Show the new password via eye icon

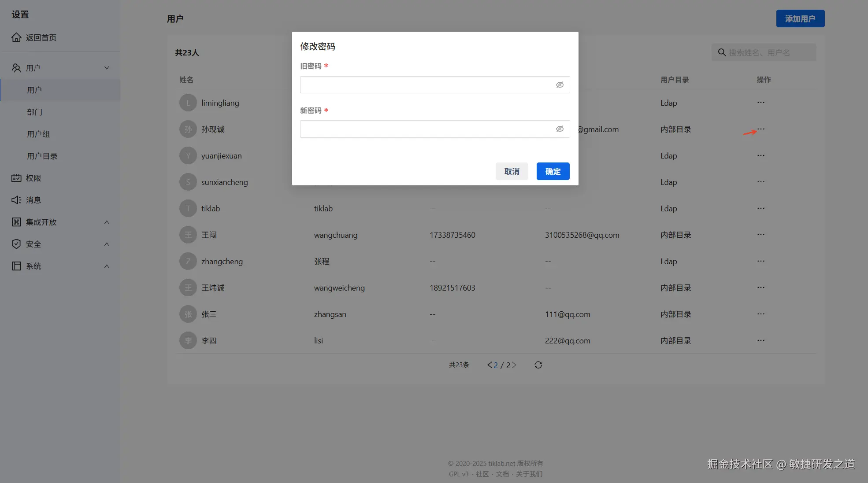click(560, 129)
